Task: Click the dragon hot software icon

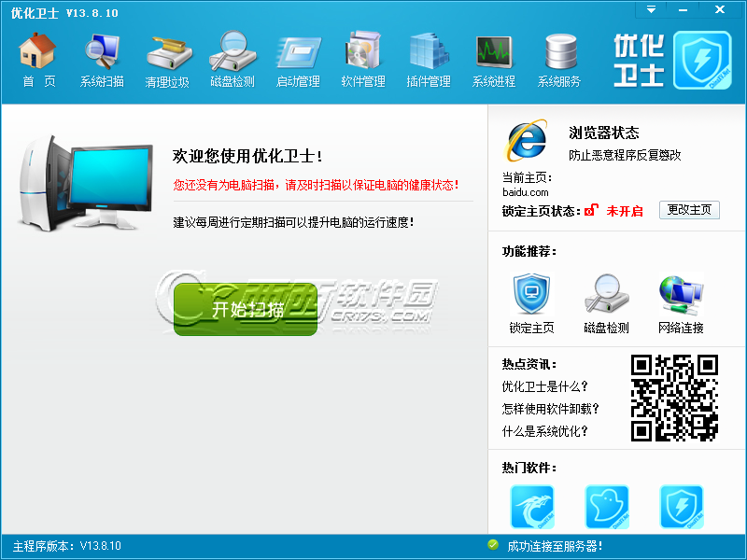Action: tap(532, 507)
